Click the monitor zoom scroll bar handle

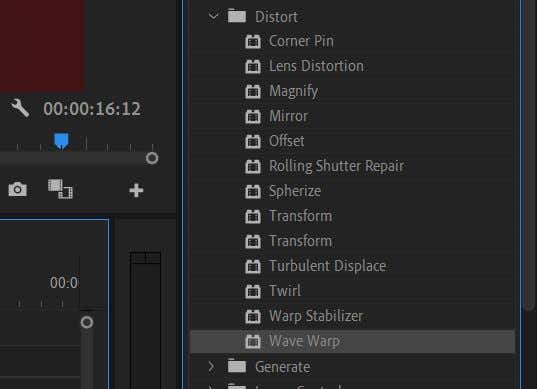coord(152,158)
